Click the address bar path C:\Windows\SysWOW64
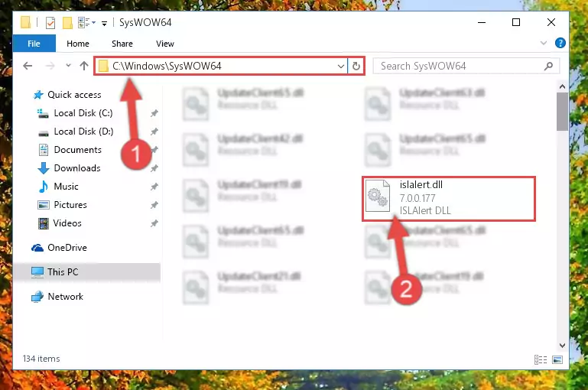This screenshot has width=588, height=390. coord(167,66)
